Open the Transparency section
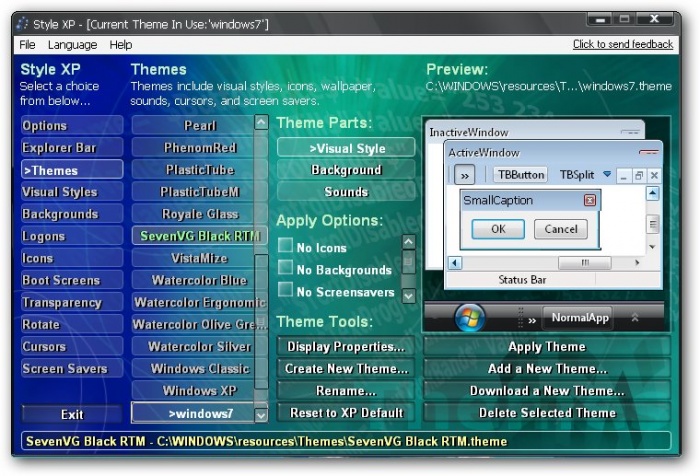The width and height of the screenshot is (700, 476). [x=72, y=302]
